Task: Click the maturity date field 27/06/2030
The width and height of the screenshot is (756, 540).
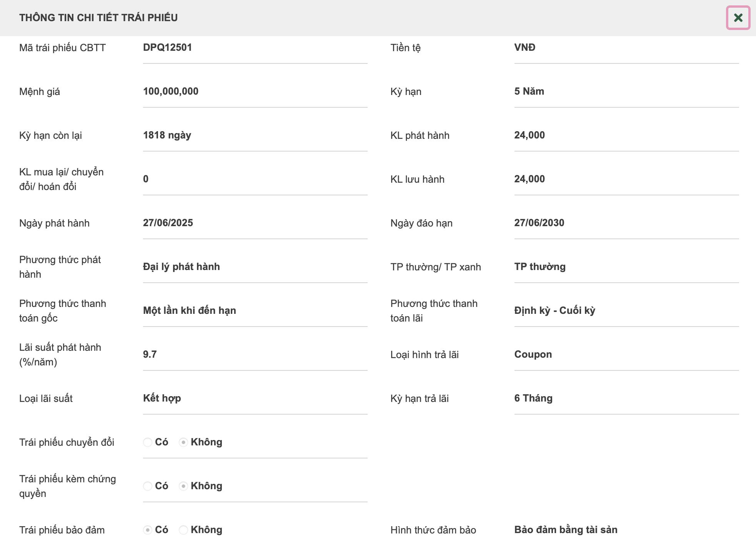Action: [626, 223]
